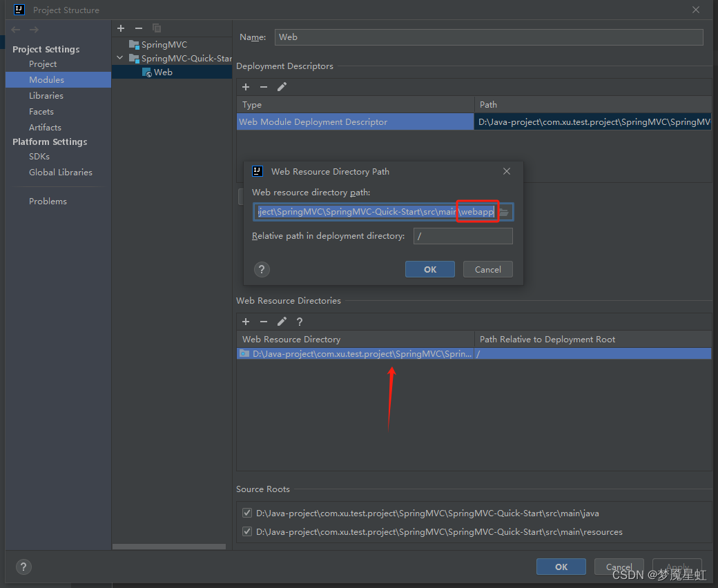Click the back navigation arrow
Image resolution: width=718 pixels, height=588 pixels.
(x=16, y=30)
